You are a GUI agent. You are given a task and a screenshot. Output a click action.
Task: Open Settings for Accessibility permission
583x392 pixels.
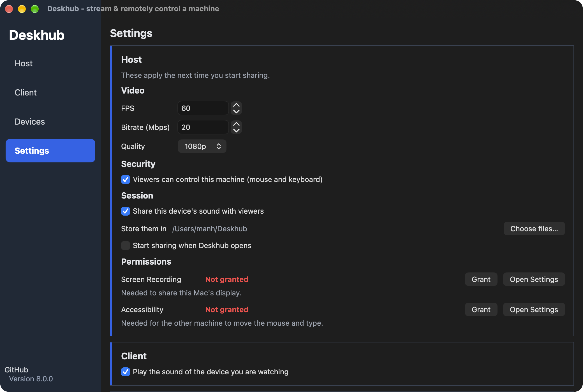(534, 310)
